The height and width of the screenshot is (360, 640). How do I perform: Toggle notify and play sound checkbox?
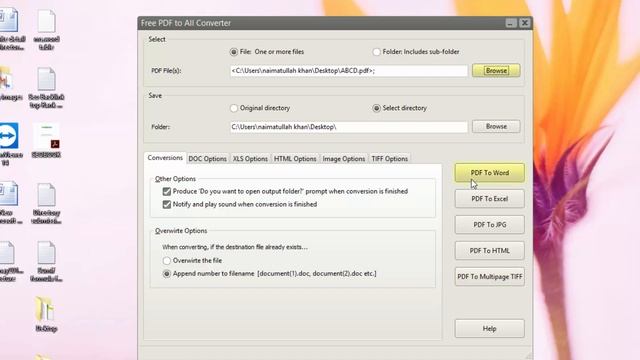(x=167, y=204)
